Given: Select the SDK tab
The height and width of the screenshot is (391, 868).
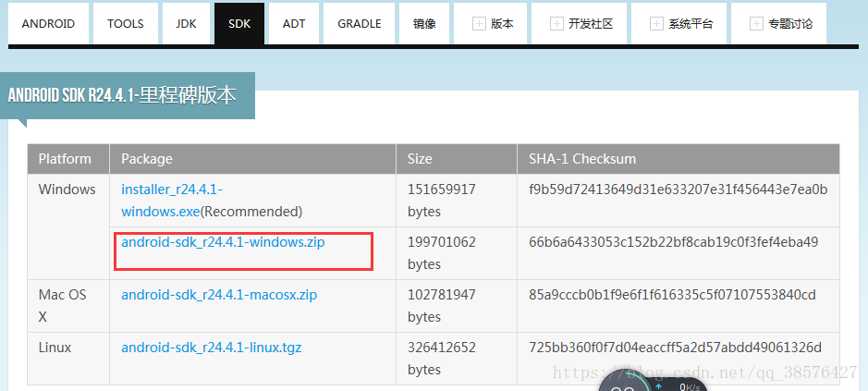Looking at the screenshot, I should pos(239,24).
